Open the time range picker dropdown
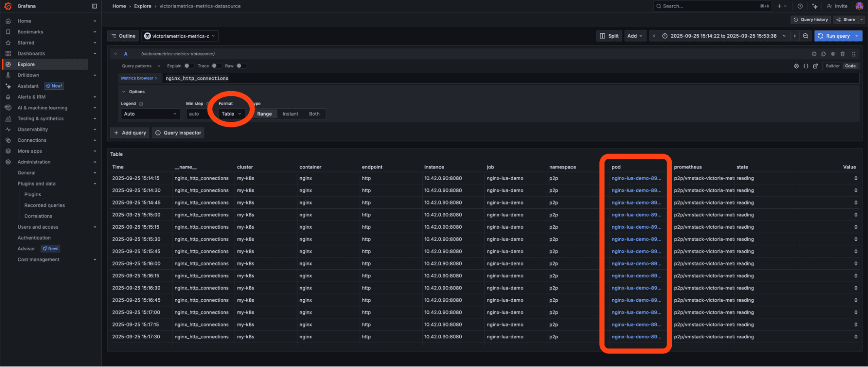The height and width of the screenshot is (367, 868). tap(724, 36)
